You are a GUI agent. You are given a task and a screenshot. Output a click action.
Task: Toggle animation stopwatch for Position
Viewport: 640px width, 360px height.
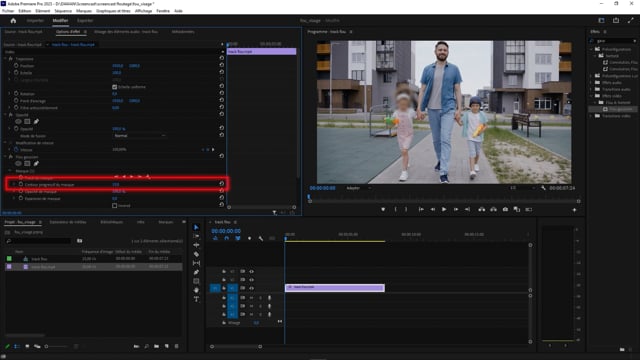point(16,66)
